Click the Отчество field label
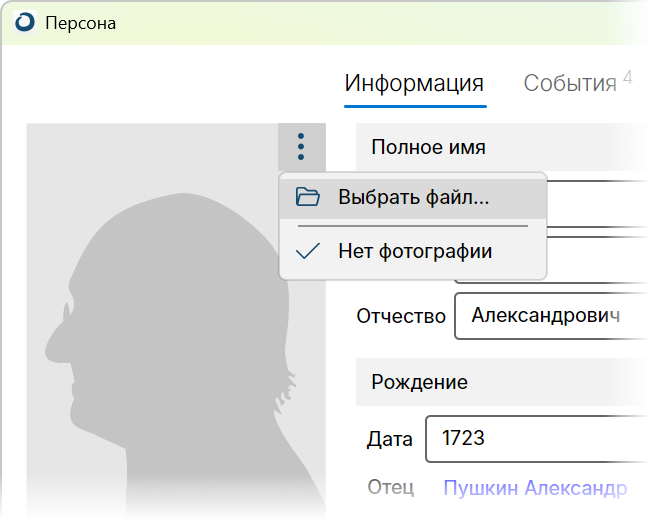The image size is (651, 521). click(401, 316)
